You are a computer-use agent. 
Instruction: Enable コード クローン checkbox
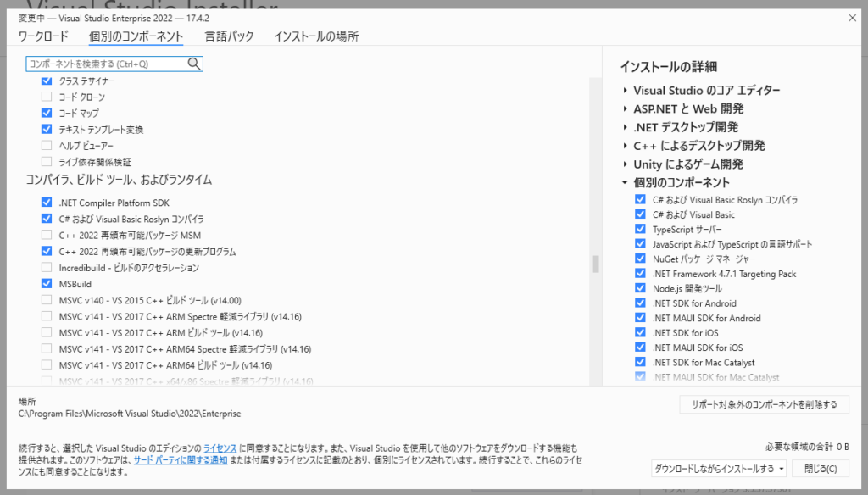[x=47, y=97]
